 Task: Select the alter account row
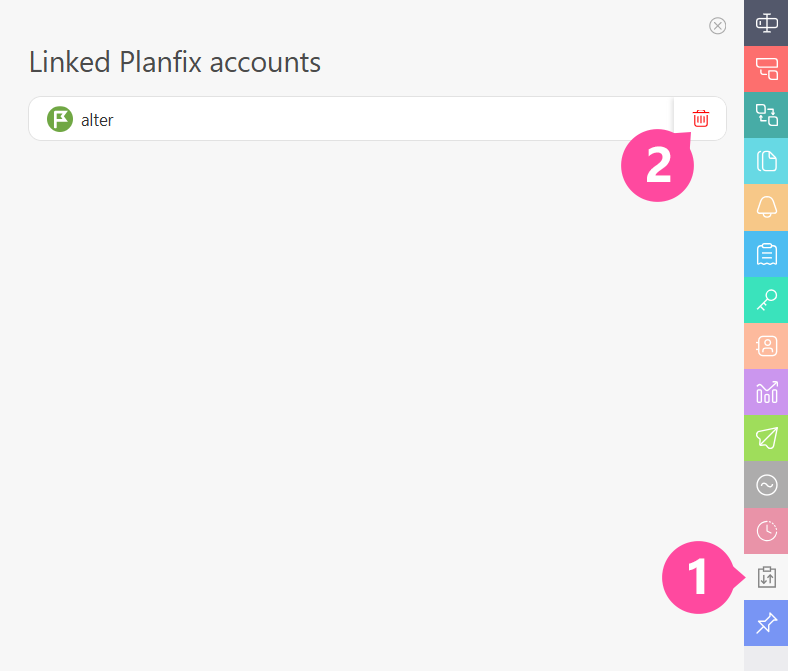coord(350,119)
